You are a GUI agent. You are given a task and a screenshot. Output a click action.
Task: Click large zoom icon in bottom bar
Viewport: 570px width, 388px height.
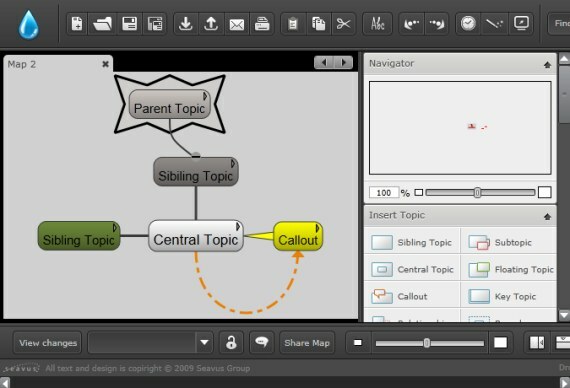click(500, 343)
